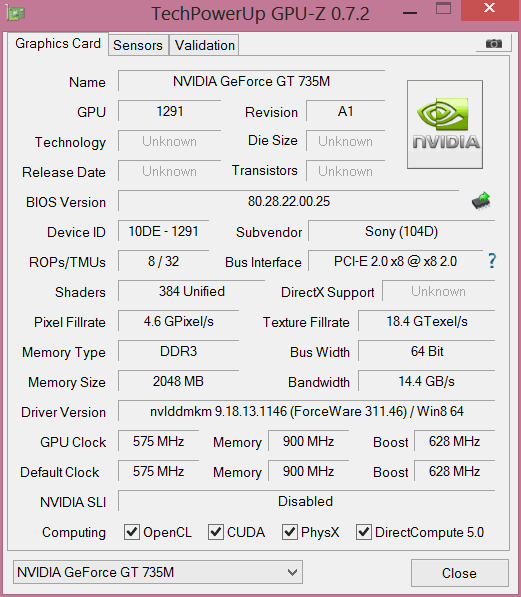The image size is (521, 597).
Task: Minimize the GPU-Z window
Action: click(410, 13)
